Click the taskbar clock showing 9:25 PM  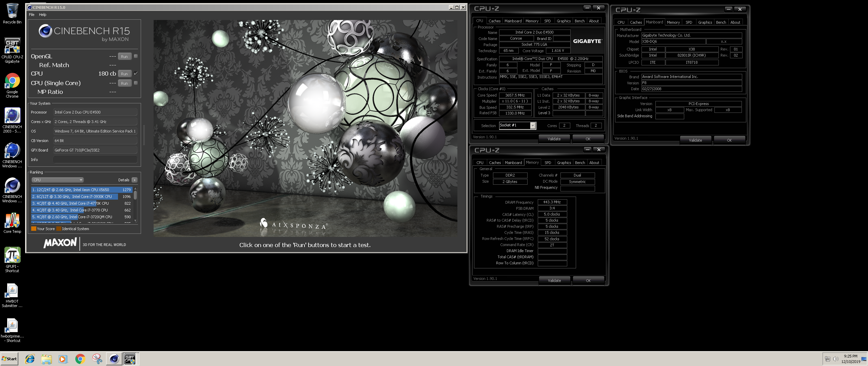click(x=850, y=359)
